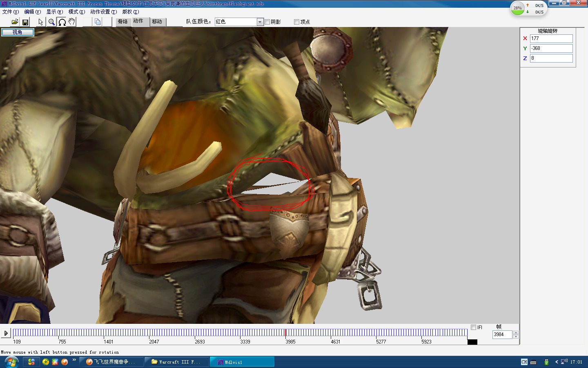This screenshot has width=588, height=368.
Task: Click the Z axis rotation field
Action: point(551,58)
